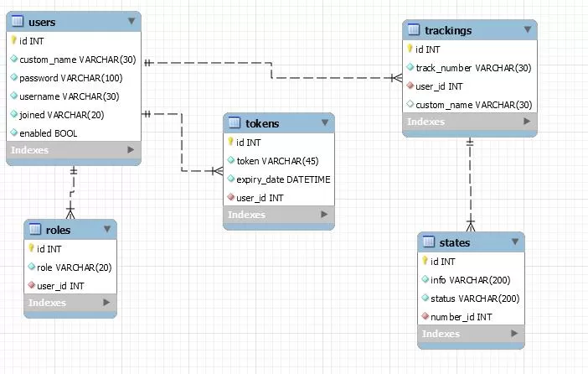
Task: Select primary key icon of roles id
Action: point(31,247)
